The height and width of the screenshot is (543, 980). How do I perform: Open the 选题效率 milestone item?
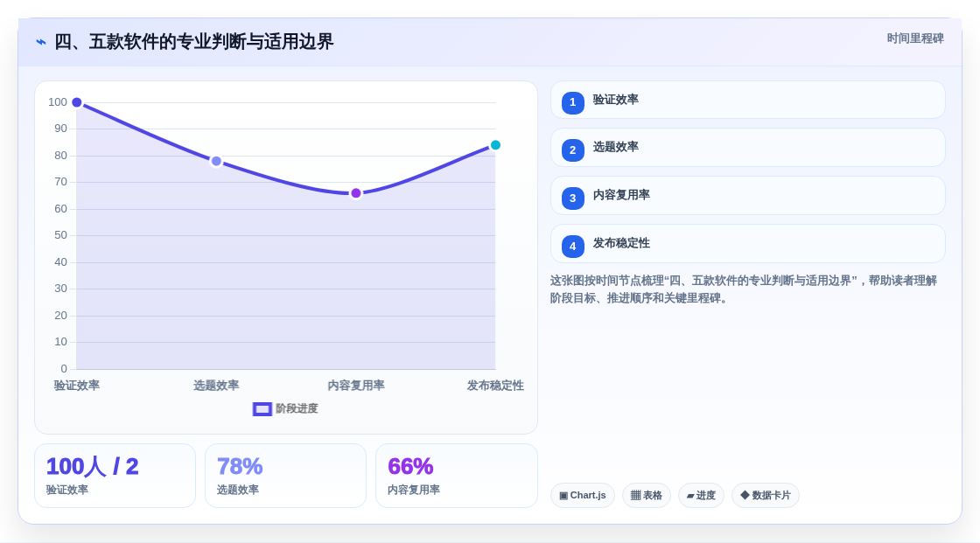pos(747,148)
